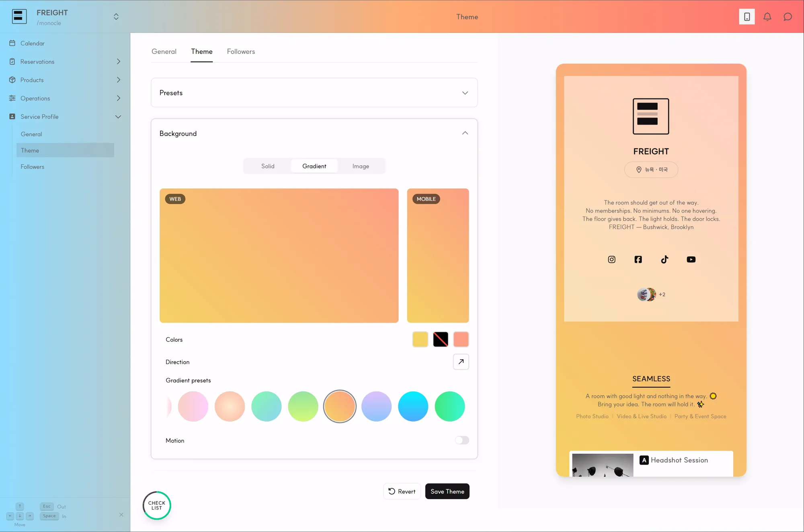Select Gradient background type

coord(314,166)
